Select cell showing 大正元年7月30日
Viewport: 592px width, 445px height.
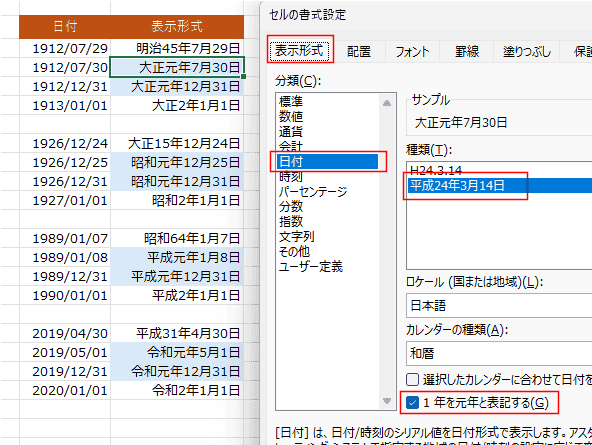177,67
